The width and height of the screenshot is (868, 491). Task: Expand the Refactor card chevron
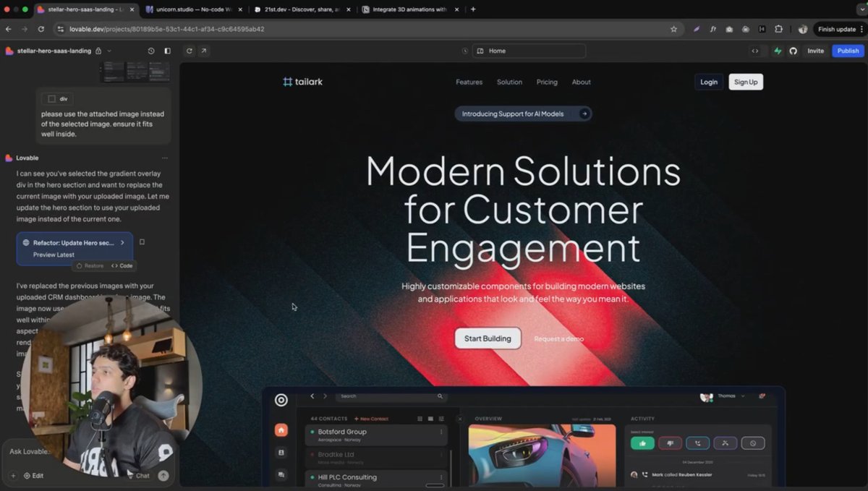click(122, 242)
